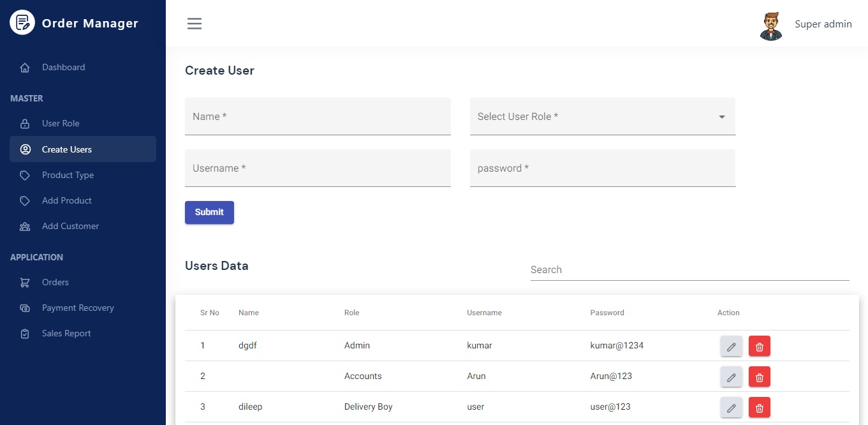
Task: Submit the Create User form
Action: pyautogui.click(x=209, y=212)
